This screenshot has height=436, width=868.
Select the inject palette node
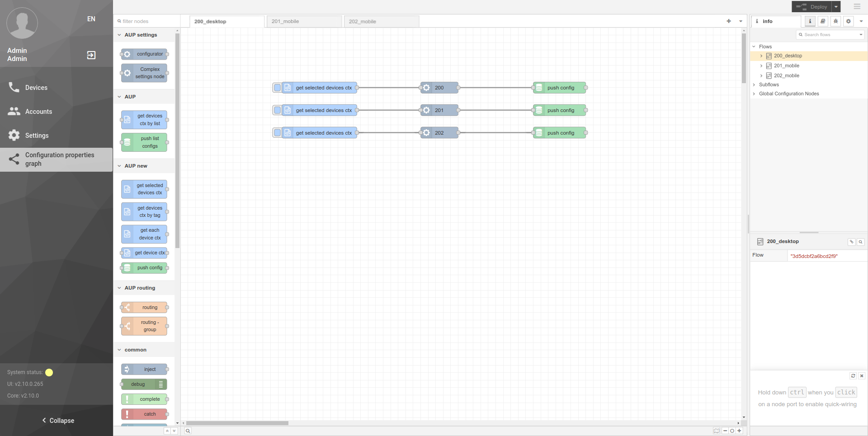[x=145, y=370]
